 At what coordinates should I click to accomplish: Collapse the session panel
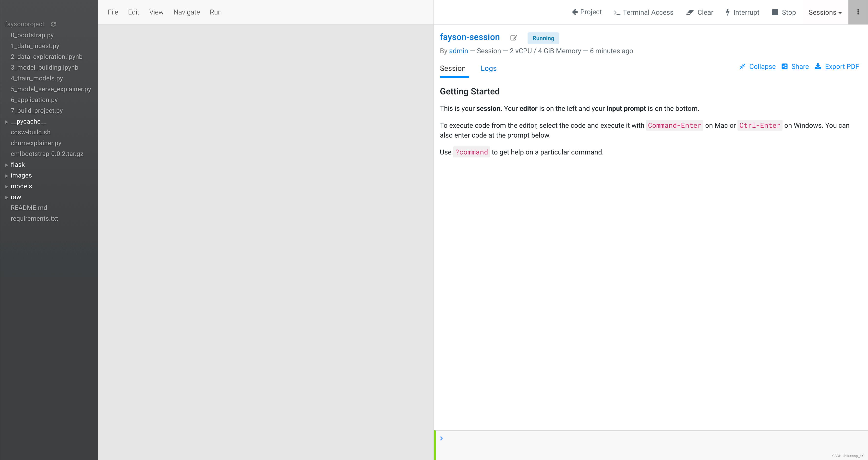click(758, 66)
